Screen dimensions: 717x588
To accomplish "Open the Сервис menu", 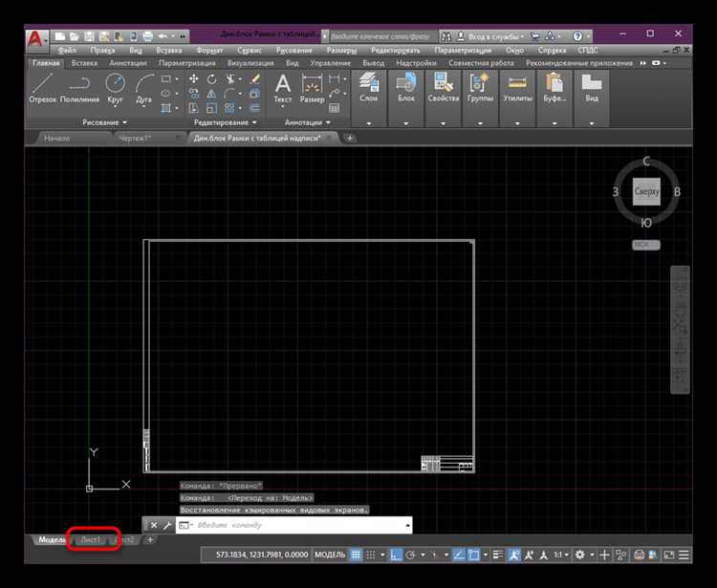I will point(250,51).
